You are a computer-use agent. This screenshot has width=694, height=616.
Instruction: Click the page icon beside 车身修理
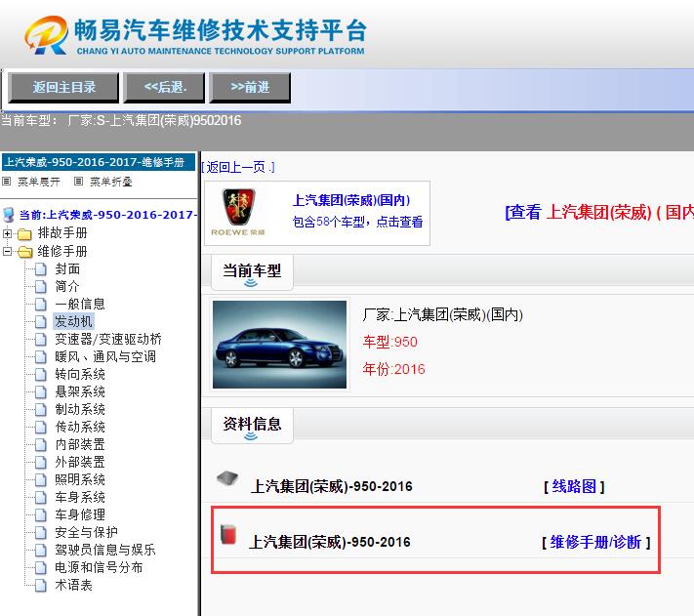[41, 514]
